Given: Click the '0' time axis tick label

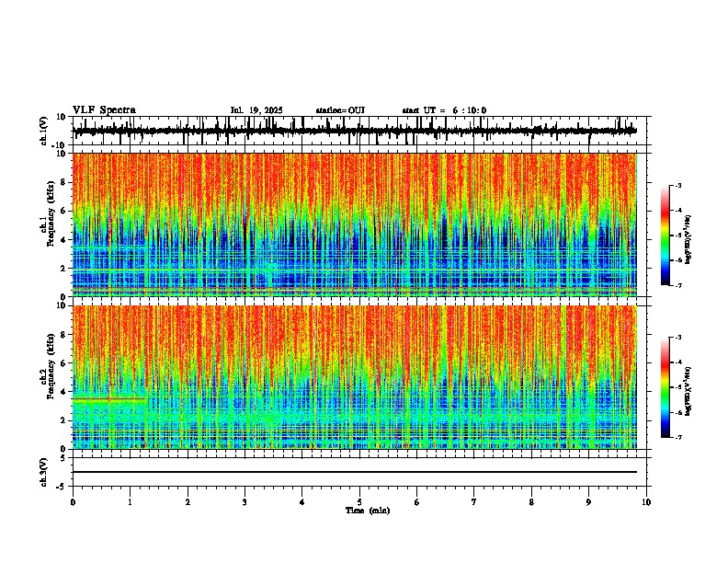Looking at the screenshot, I should 73,502.
